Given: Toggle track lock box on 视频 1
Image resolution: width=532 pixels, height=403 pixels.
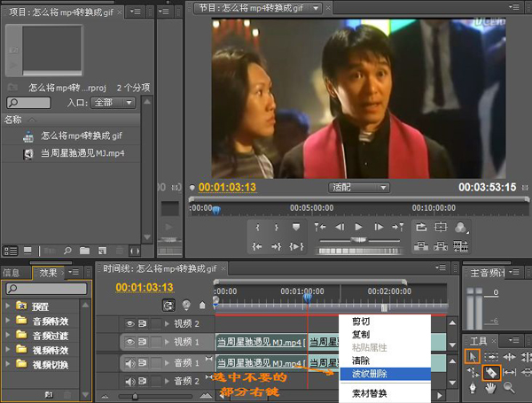Looking at the screenshot, I should 156,342.
